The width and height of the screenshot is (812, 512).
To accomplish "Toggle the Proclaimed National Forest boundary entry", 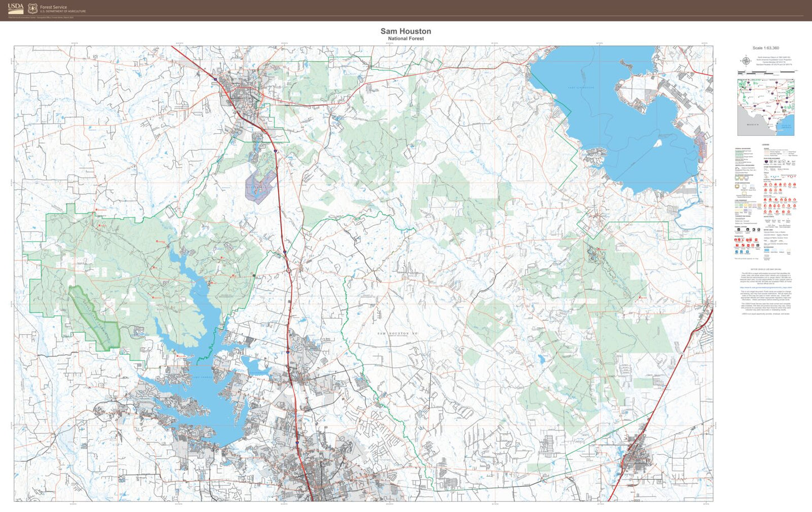I will [x=741, y=151].
